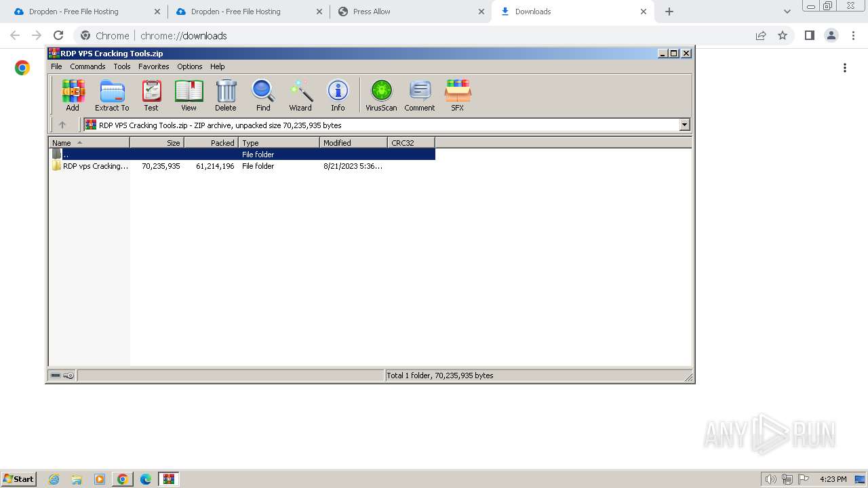
Task: Click the volume speaker tray icon
Action: (770, 479)
